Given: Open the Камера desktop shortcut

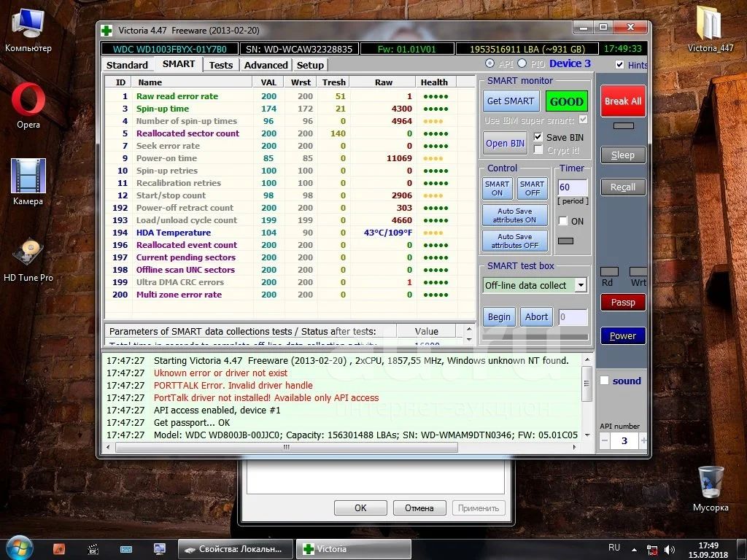Looking at the screenshot, I should coord(28,182).
